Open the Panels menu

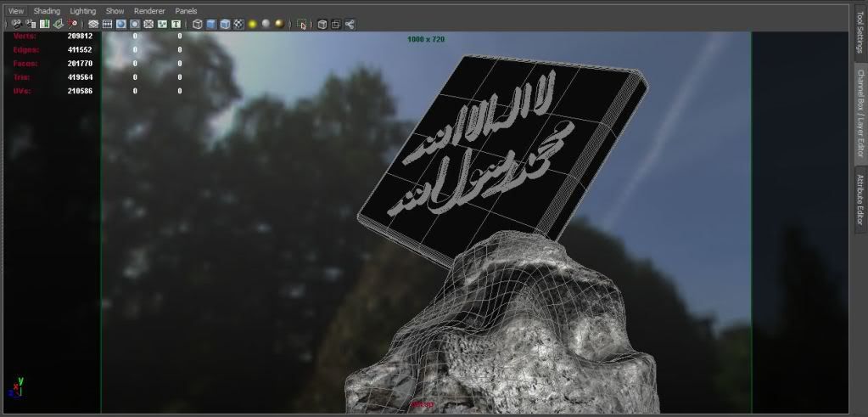[x=186, y=10]
